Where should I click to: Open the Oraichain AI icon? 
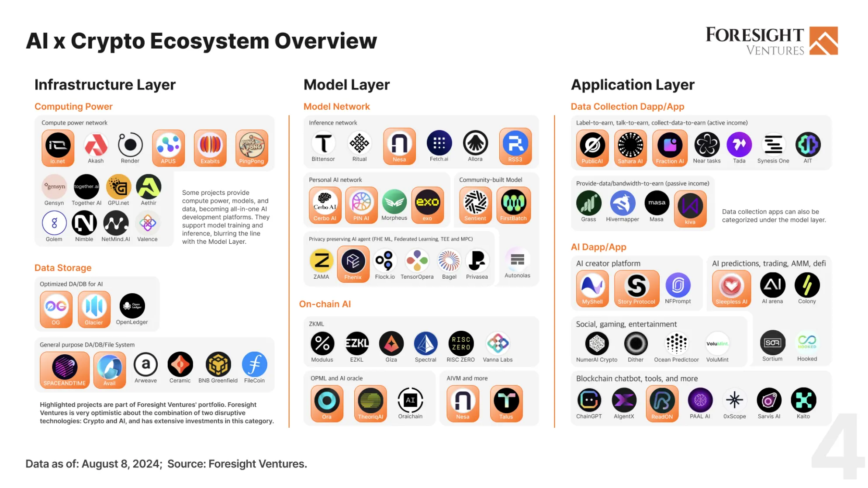tap(410, 400)
